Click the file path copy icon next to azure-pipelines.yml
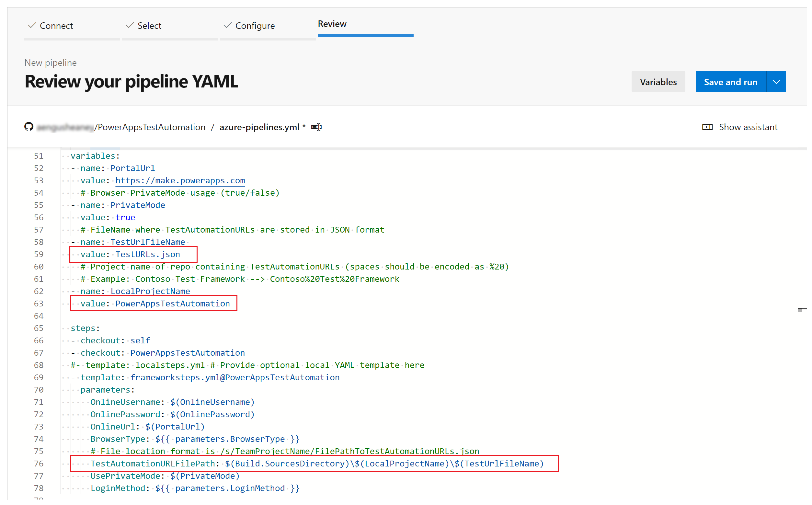Screen dimensions: 812x505 click(319, 127)
